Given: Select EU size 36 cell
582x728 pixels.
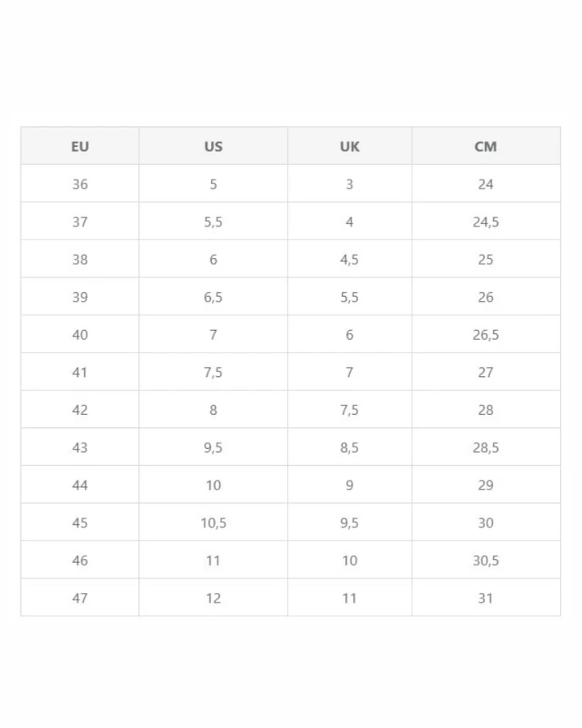Looking at the screenshot, I should coord(80,184).
